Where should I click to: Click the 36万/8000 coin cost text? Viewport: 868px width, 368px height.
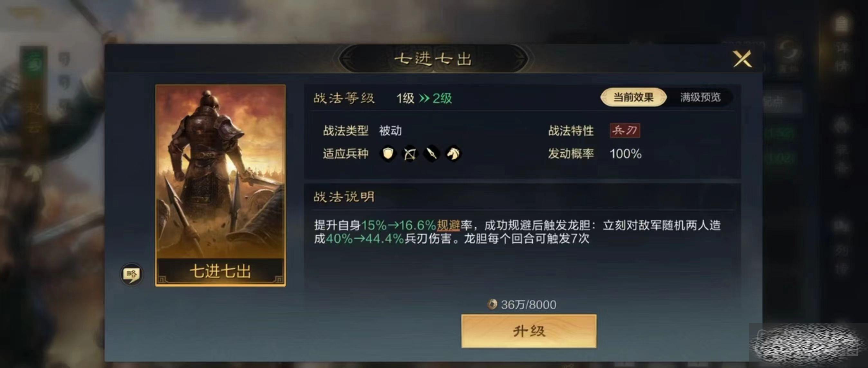click(528, 305)
